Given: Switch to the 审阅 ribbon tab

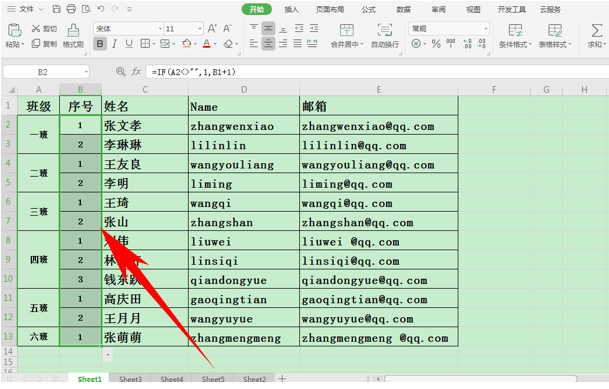Looking at the screenshot, I should (x=438, y=9).
